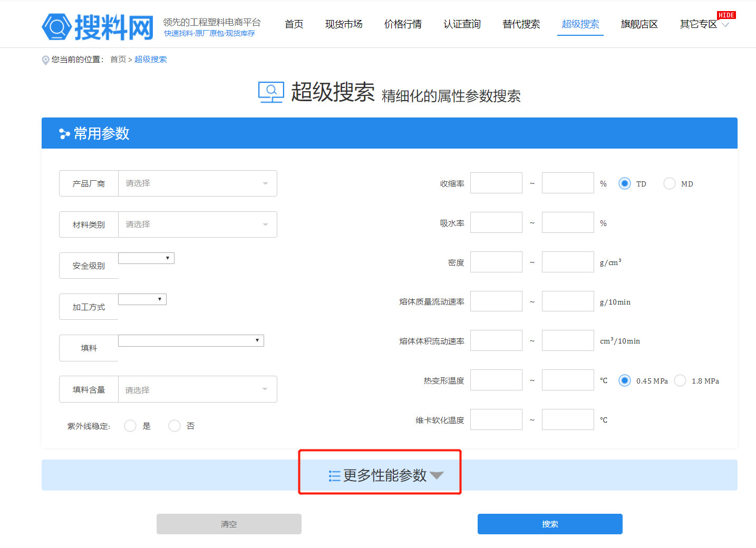
Task: Click the red HIDE badge icon
Action: pos(726,15)
